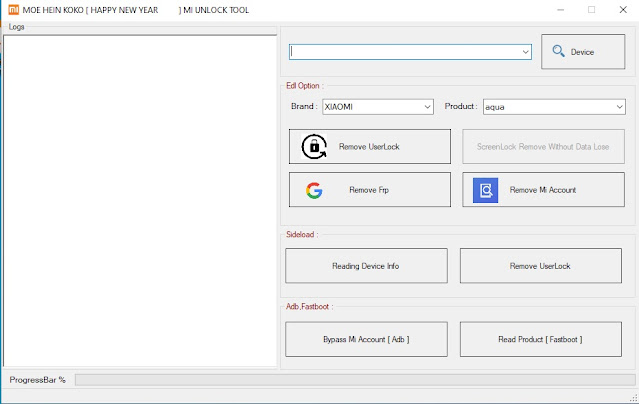Screen dimensions: 639x404
Task: Click the Sideload group label
Action: [x=302, y=234]
